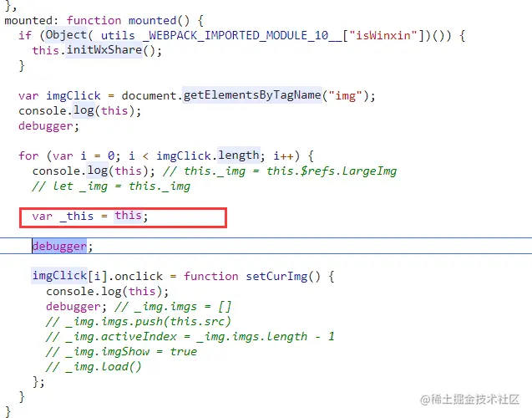Click the _WEBPACK_IMPORTED_MODULE_10__ identifier
This screenshot has height=418, width=532.
[242, 35]
